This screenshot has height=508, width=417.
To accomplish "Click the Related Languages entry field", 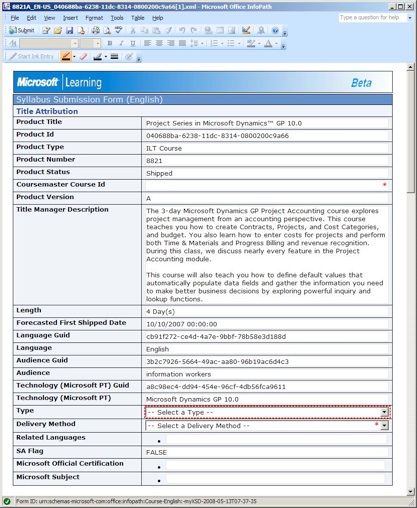I will (x=276, y=440).
